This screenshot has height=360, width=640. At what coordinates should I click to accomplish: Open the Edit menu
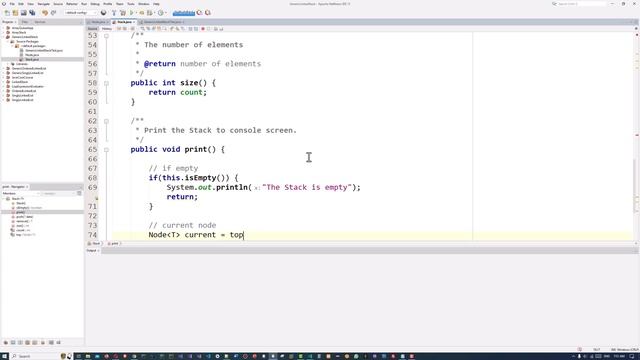coord(21,4)
